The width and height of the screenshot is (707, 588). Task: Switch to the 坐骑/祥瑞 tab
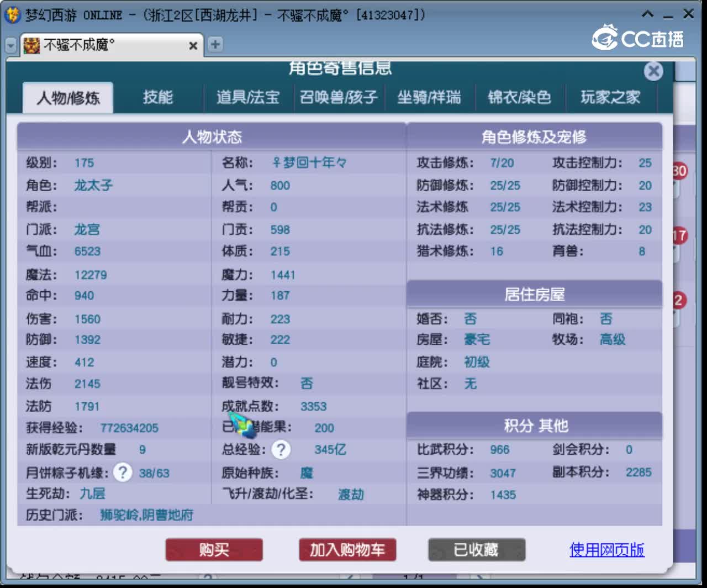point(429,97)
